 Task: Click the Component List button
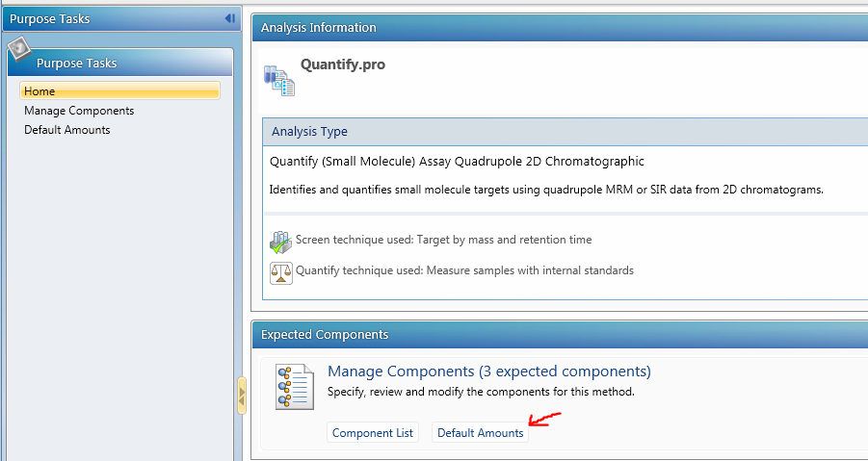(373, 433)
